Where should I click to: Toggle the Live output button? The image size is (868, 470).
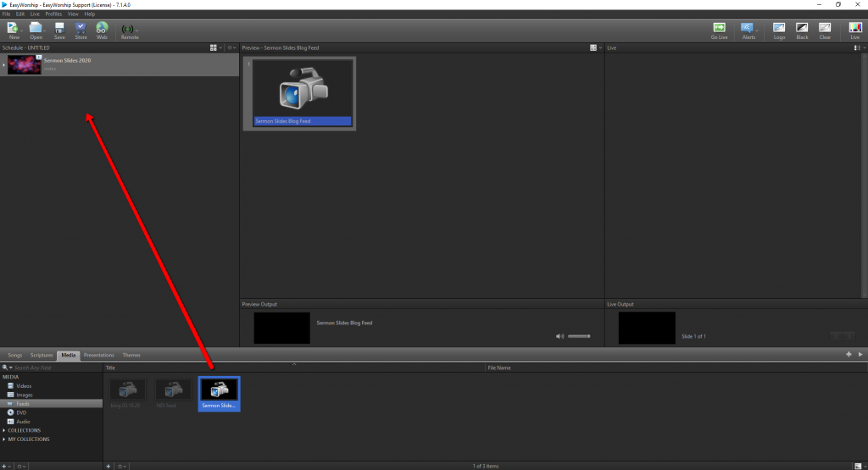[855, 30]
